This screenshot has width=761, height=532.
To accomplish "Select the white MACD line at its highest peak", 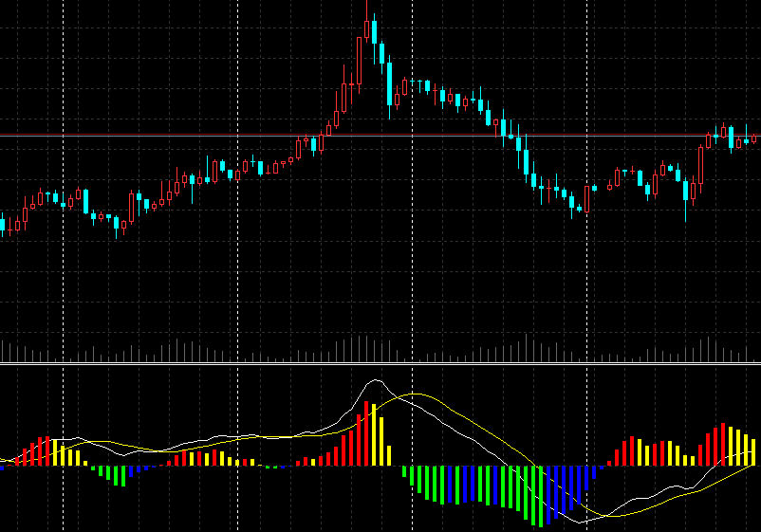I will [375, 380].
